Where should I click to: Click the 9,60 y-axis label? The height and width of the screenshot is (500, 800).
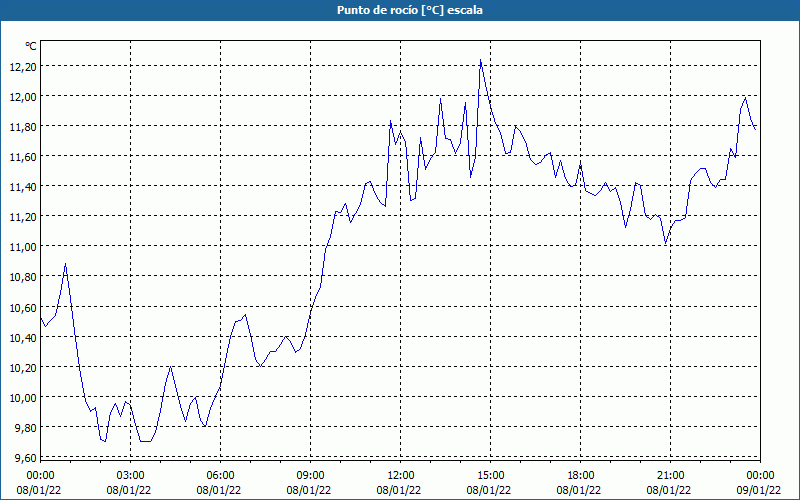(x=24, y=458)
